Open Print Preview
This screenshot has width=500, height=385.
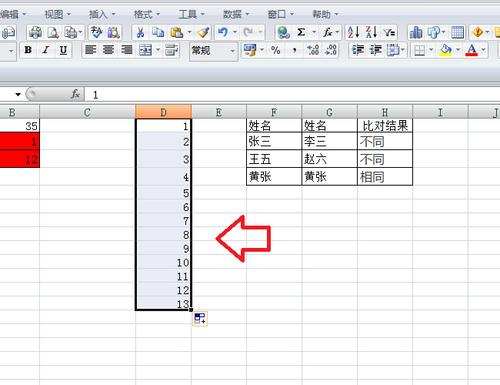tap(53, 32)
